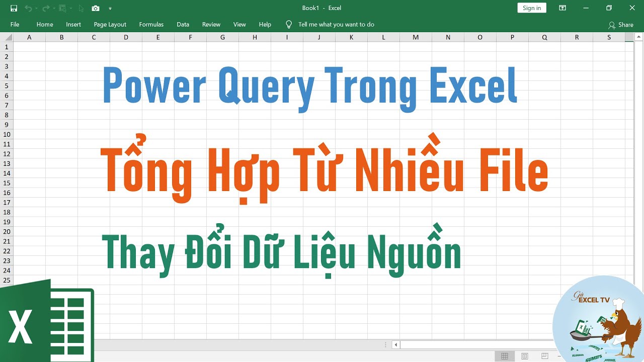Open the Page Layout ribbon tab
The width and height of the screenshot is (644, 362).
click(x=110, y=24)
